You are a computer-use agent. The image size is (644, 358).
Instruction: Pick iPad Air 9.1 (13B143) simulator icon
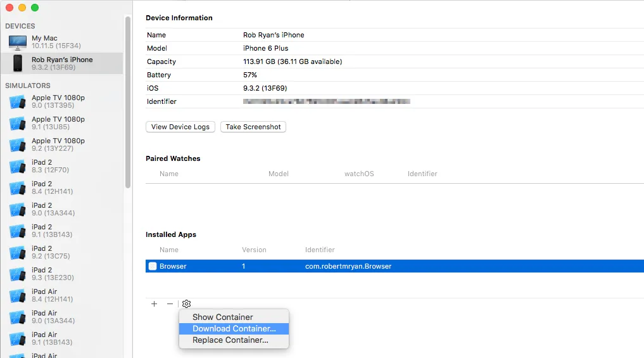click(x=18, y=339)
